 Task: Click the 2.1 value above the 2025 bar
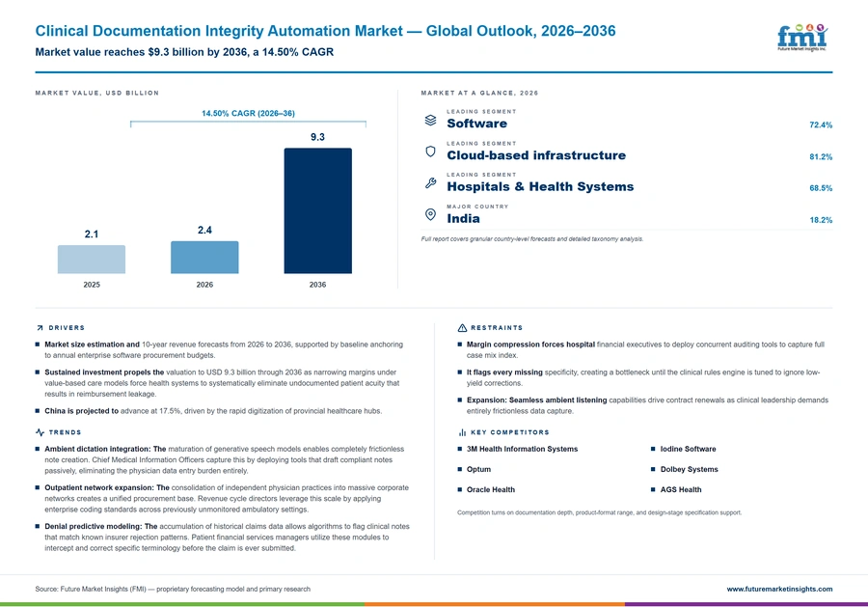92,235
